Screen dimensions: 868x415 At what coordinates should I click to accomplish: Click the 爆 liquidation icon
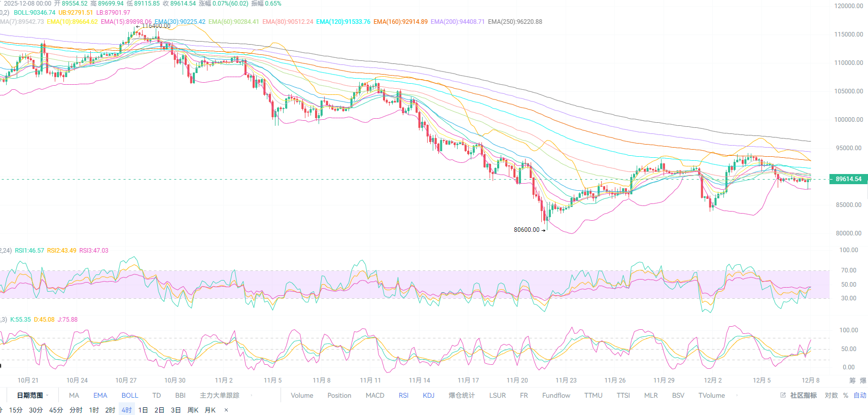(863, 381)
